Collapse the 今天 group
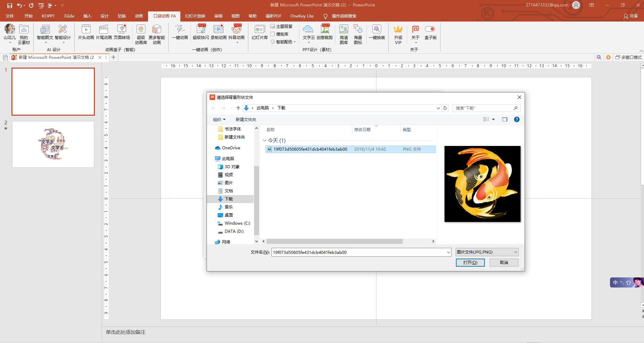 click(x=264, y=141)
